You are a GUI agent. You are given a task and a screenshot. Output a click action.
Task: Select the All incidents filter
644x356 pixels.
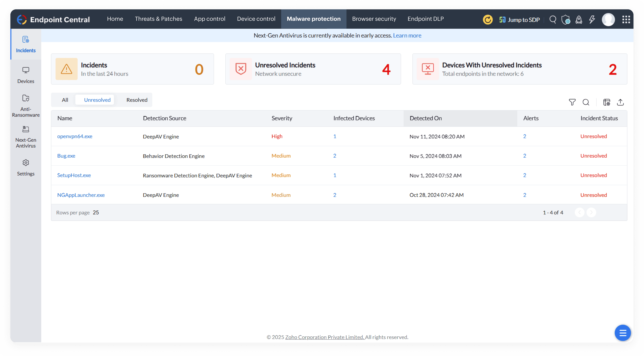[x=65, y=100]
